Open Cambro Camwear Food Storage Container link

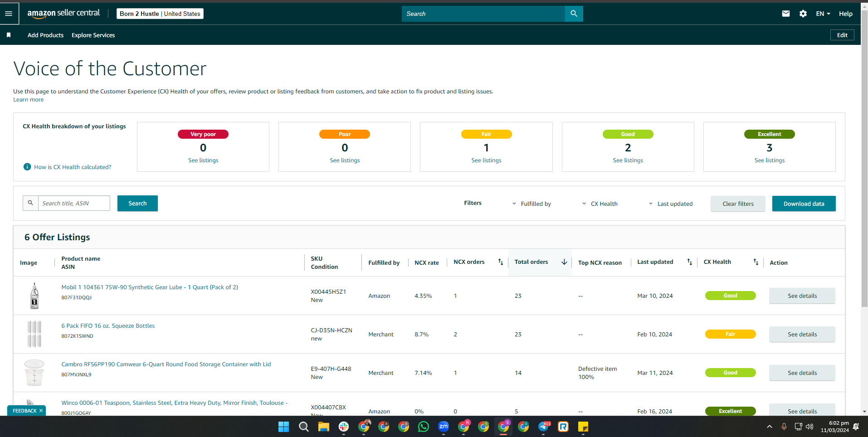pyautogui.click(x=166, y=364)
